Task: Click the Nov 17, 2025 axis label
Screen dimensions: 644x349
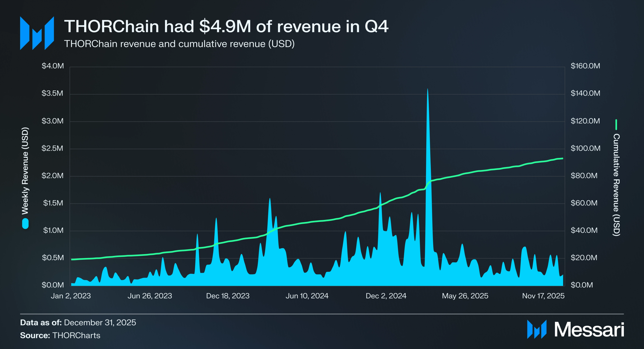Action: click(x=543, y=296)
